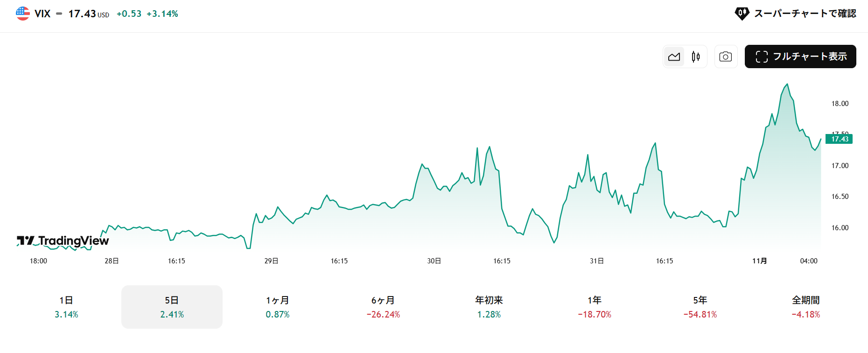Take a chart snapshot with camera icon

click(x=726, y=57)
